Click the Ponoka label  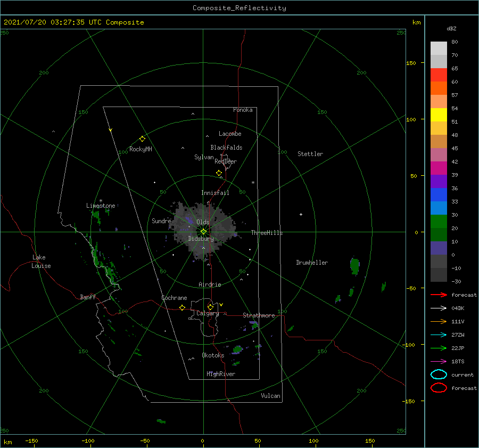click(243, 110)
